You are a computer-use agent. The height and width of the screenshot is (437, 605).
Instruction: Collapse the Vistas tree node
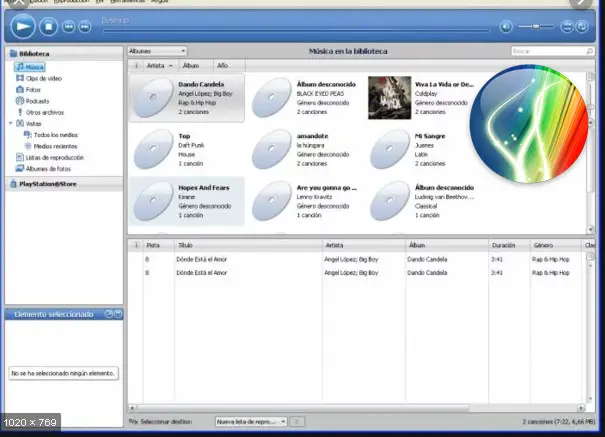coord(9,123)
